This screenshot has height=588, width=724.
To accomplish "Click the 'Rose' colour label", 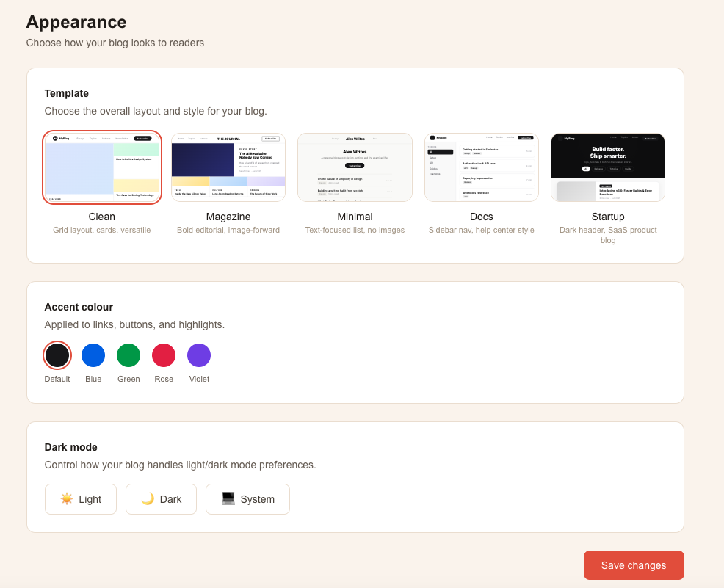I will tap(164, 379).
